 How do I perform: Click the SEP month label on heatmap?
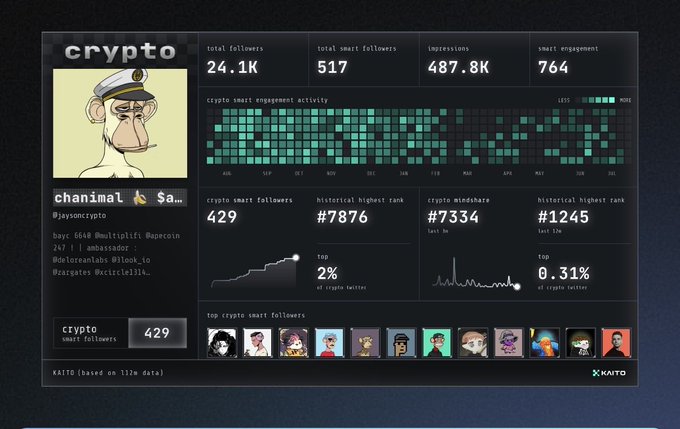tap(267, 173)
